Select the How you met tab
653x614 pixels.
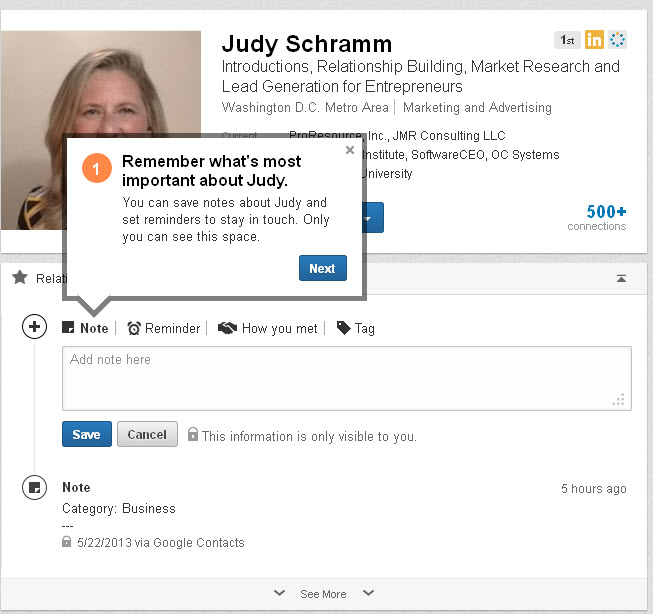click(268, 328)
